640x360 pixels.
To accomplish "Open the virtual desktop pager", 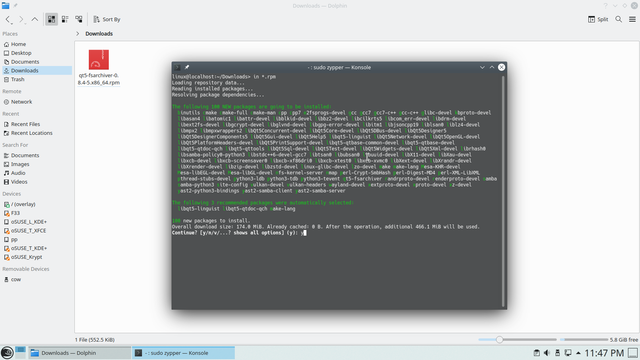I will [20, 353].
